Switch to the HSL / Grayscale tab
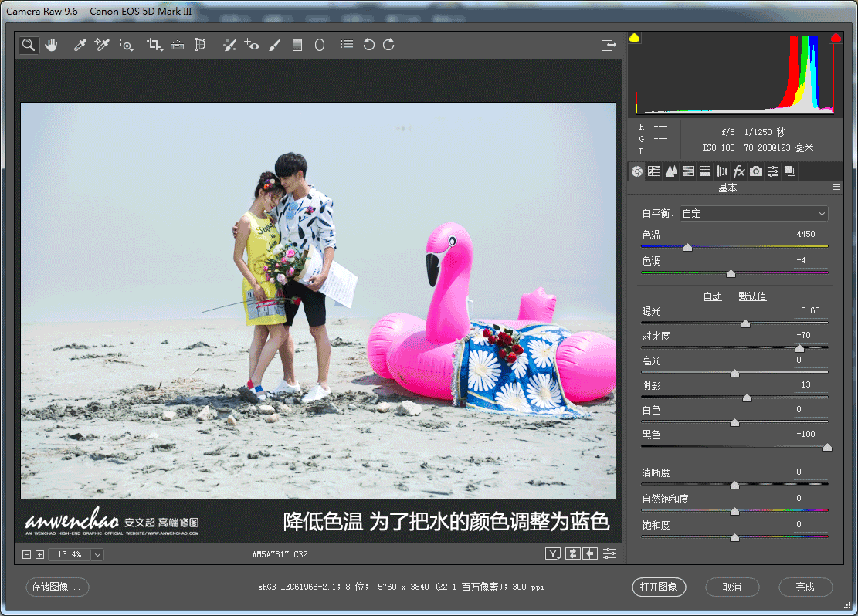858x616 pixels. [x=688, y=171]
